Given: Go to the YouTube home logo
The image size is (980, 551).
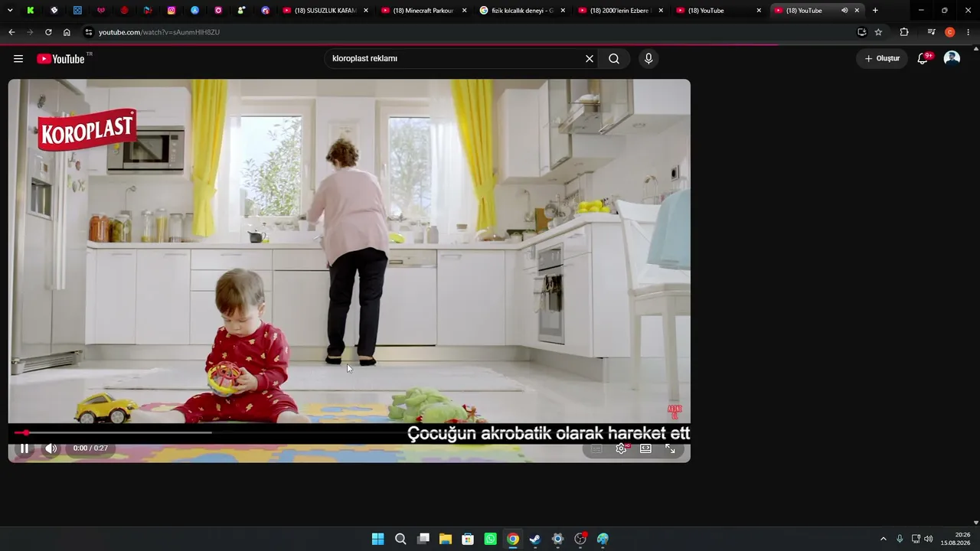Looking at the screenshot, I should [x=60, y=59].
